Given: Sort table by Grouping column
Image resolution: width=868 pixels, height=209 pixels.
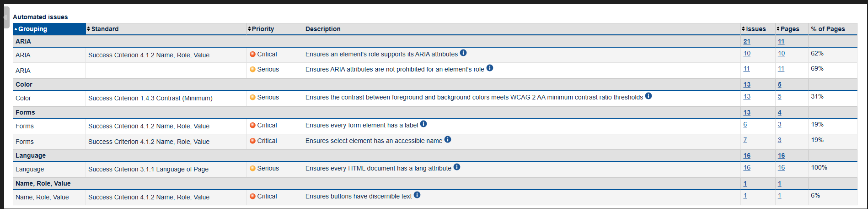Looking at the screenshot, I should coord(32,29).
